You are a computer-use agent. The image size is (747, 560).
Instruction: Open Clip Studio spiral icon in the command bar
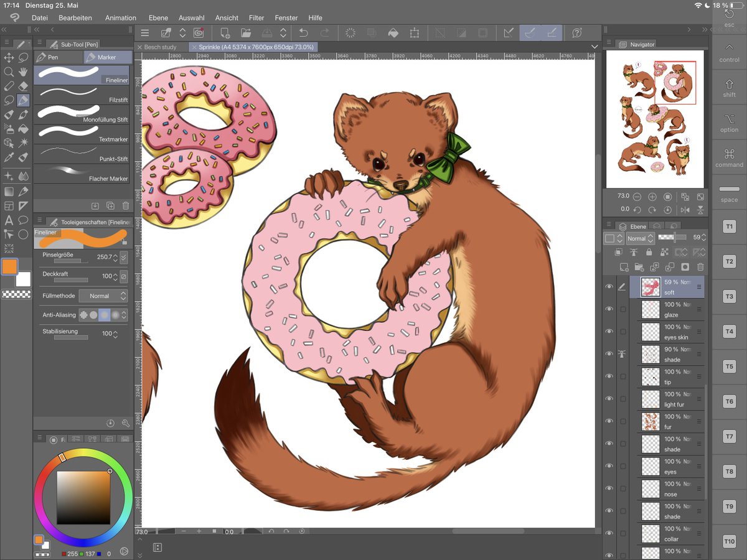tap(199, 33)
